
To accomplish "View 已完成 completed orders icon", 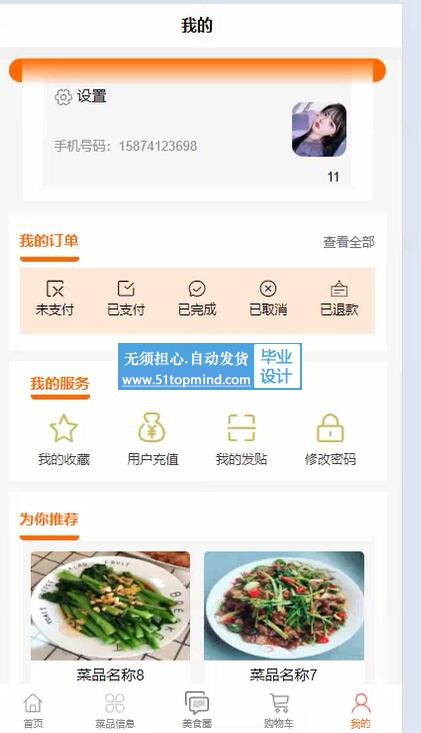I will [x=197, y=288].
